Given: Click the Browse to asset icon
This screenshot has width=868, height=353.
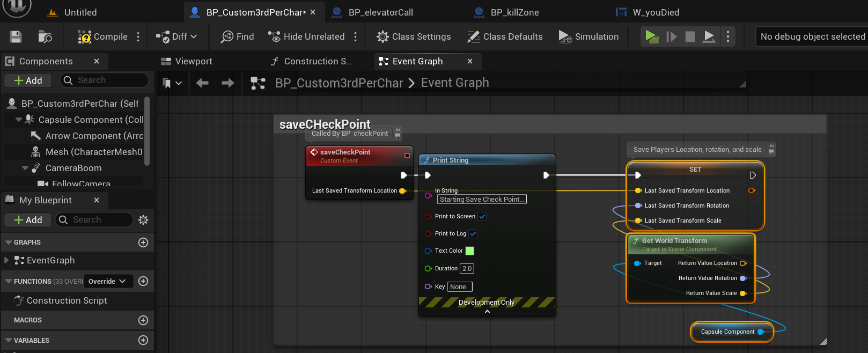Looking at the screenshot, I should [x=45, y=36].
